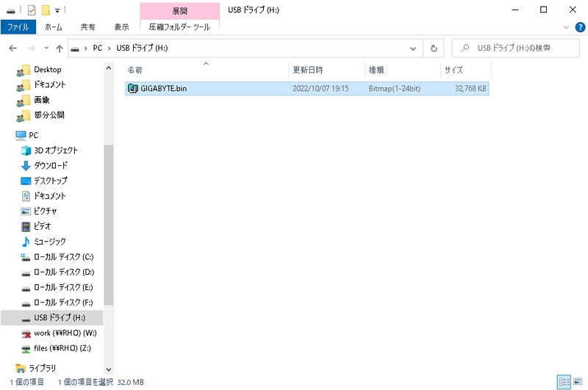Open the files (¥¥RHO) (Z:) network drive
This screenshot has height=390, width=588.
pyautogui.click(x=62, y=348)
